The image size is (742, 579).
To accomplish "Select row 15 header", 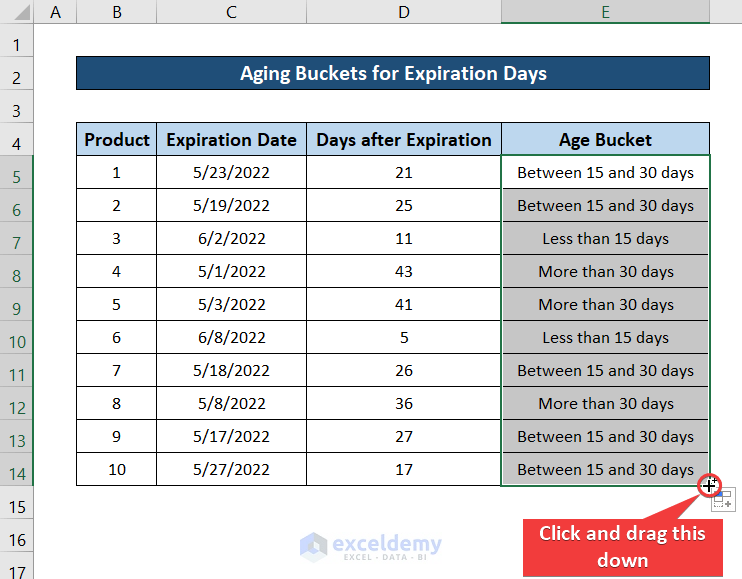I will 17,506.
